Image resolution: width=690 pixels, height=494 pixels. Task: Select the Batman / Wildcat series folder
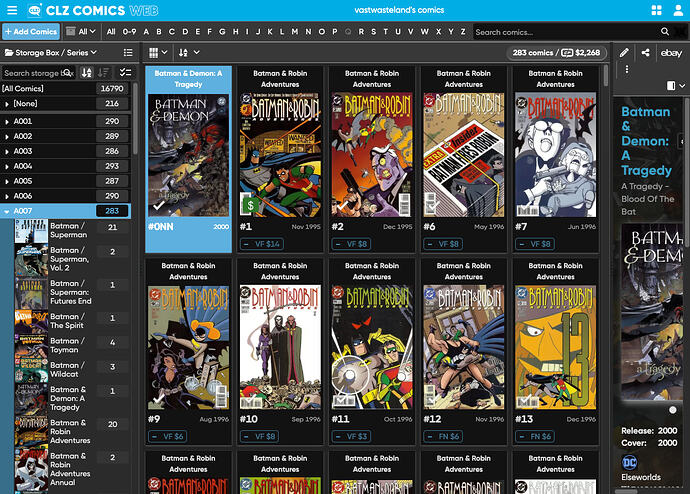click(x=72, y=370)
